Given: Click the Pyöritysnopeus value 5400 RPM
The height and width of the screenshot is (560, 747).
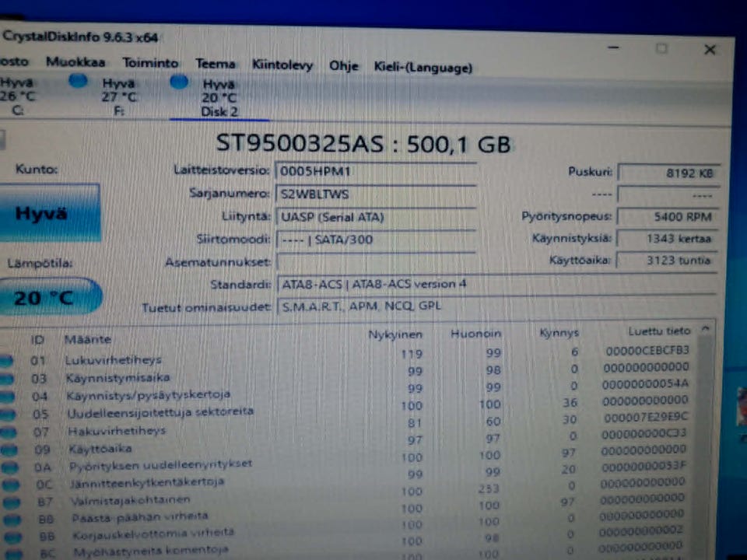Looking at the screenshot, I should pyautogui.click(x=668, y=217).
